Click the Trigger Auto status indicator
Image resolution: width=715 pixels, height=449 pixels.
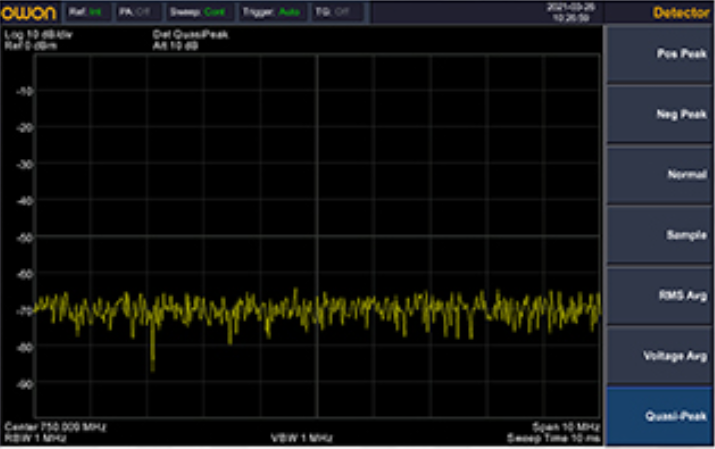point(271,12)
